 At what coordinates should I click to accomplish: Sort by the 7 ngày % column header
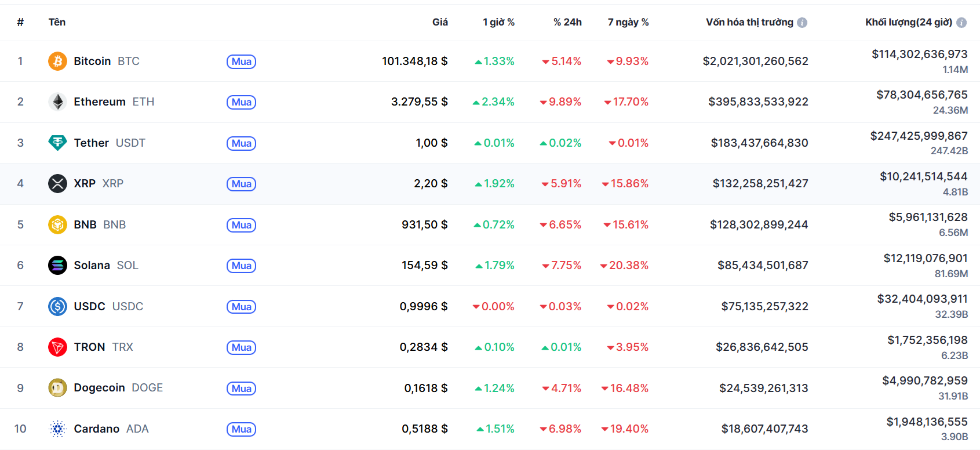point(628,22)
